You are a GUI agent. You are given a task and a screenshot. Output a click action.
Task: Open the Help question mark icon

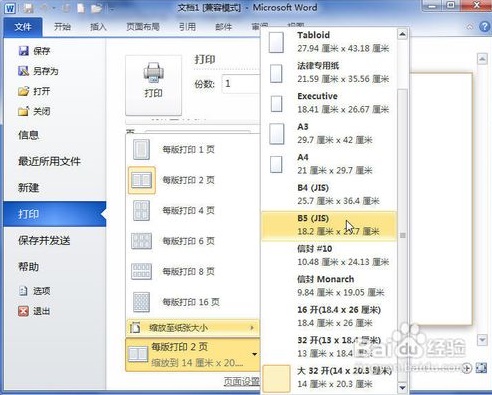(484, 27)
